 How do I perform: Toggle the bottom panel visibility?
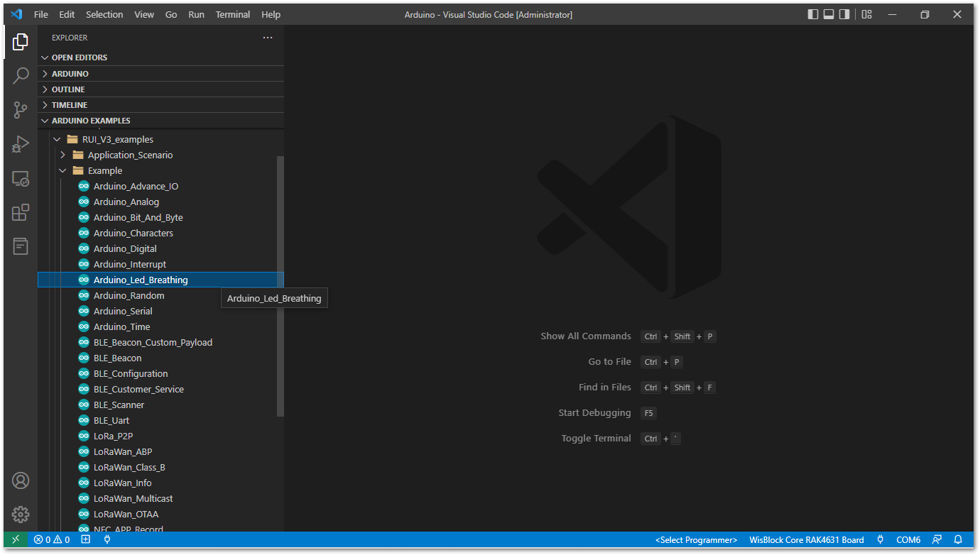pos(829,14)
